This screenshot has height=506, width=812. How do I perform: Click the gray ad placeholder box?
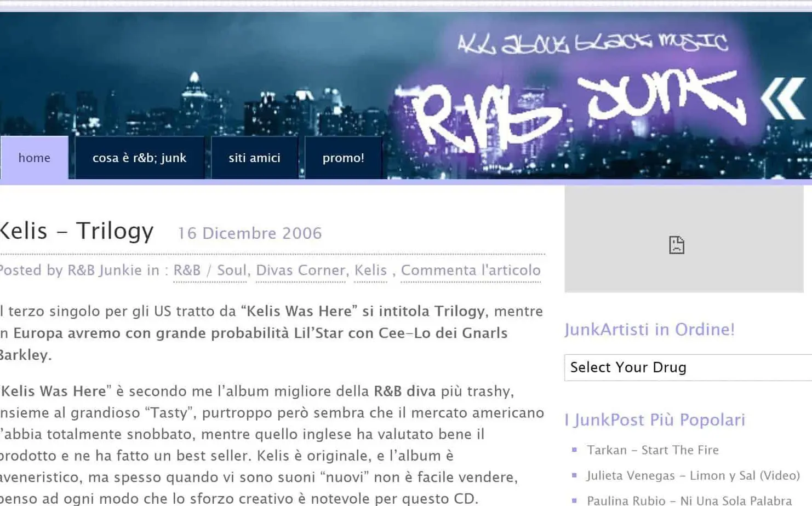pyautogui.click(x=684, y=239)
